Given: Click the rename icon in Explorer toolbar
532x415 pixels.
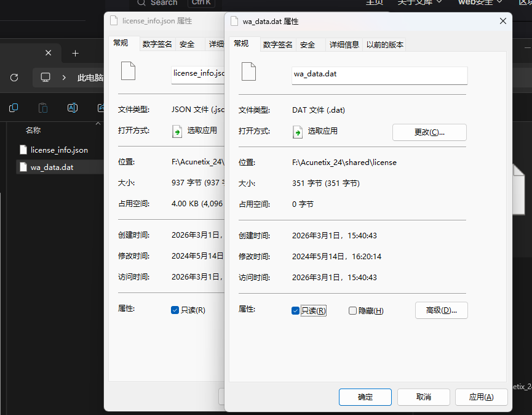Looking at the screenshot, I should pos(73,108).
